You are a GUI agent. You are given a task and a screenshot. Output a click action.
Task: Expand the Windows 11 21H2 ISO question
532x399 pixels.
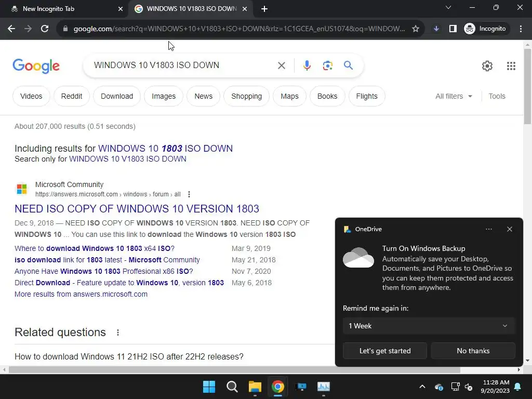pos(129,356)
